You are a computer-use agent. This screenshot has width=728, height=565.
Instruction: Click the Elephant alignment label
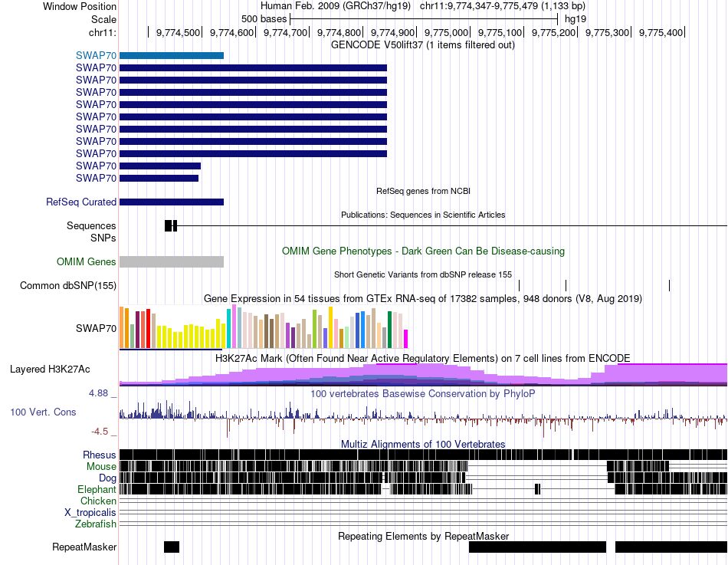(97, 489)
